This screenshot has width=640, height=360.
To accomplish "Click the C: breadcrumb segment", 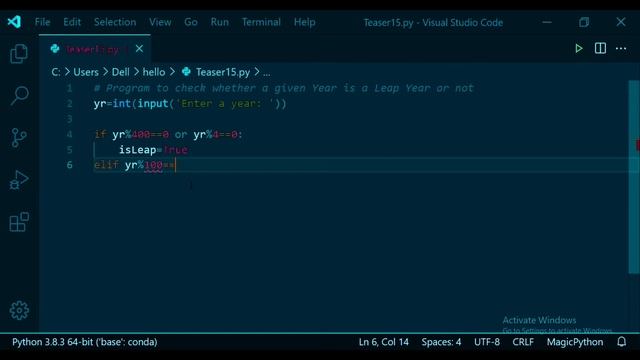I will 56,72.
